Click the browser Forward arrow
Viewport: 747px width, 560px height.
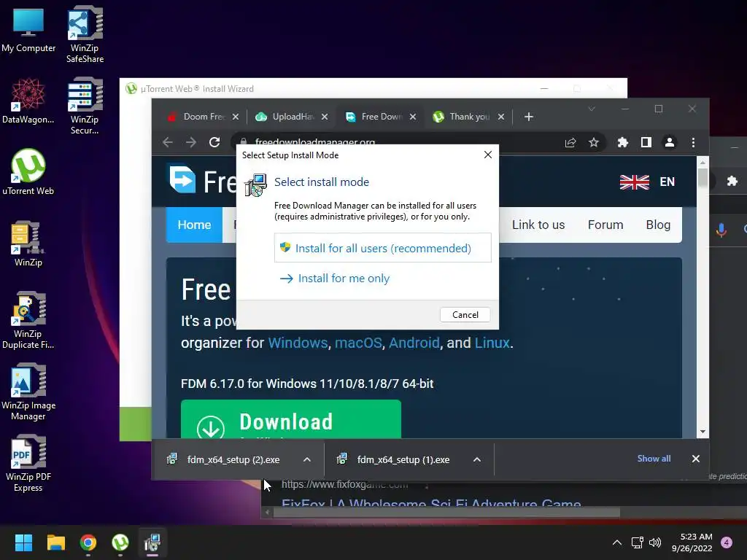pos(191,142)
